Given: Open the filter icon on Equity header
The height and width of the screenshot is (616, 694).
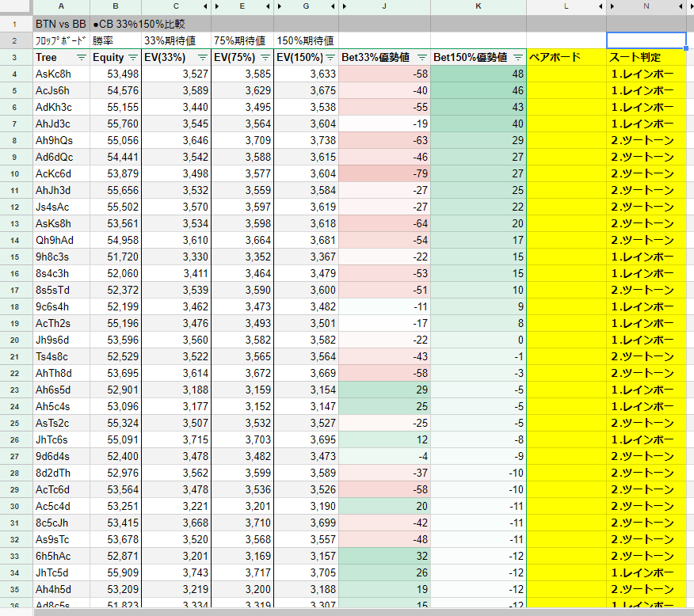Looking at the screenshot, I should [133, 58].
